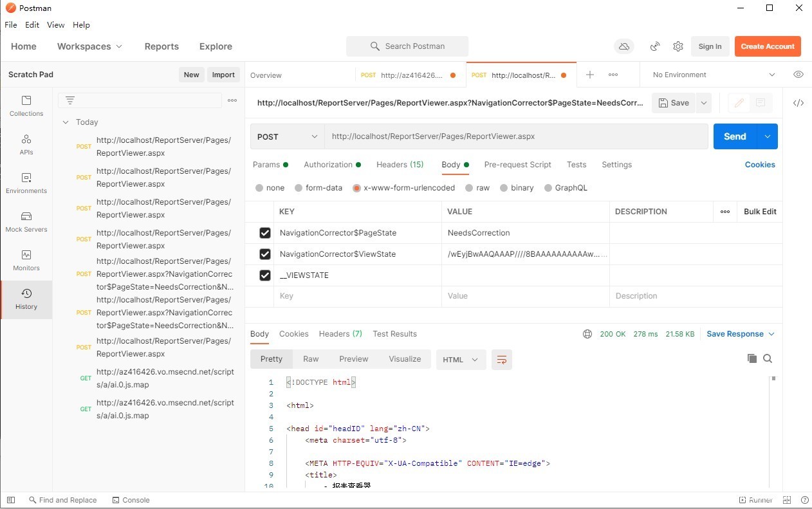Viewport: 812px width, 509px height.
Task: Open the HTML response format dropdown
Action: [460, 360]
